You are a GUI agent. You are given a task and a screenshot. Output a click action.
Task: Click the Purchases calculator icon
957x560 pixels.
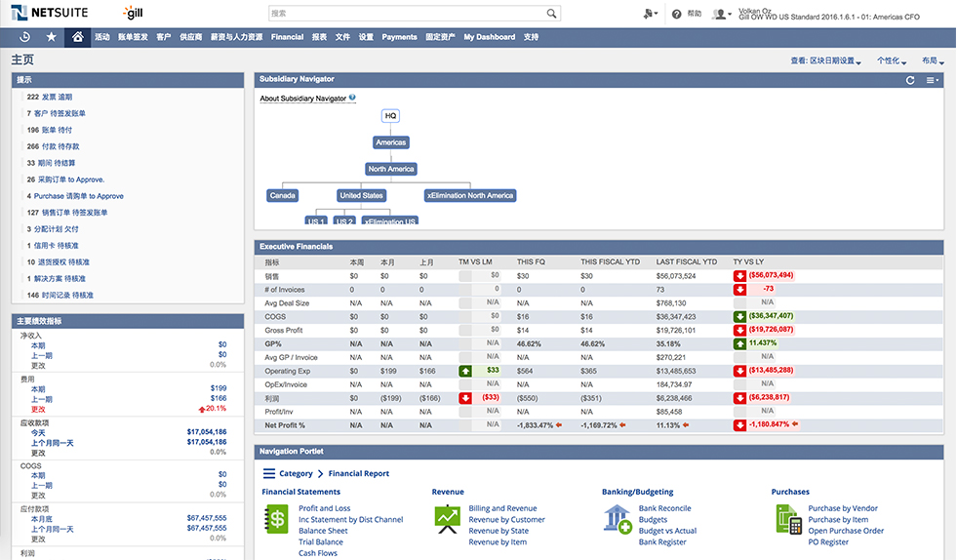[x=788, y=518]
